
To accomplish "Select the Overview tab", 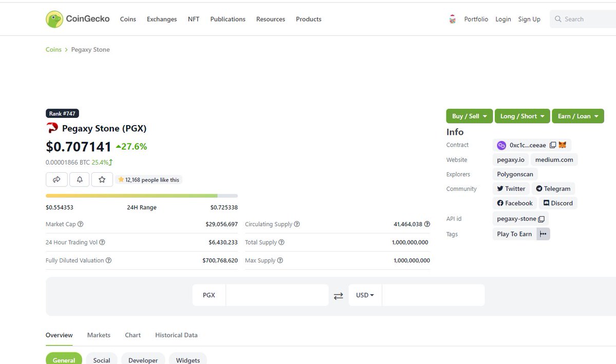I will click(59, 335).
